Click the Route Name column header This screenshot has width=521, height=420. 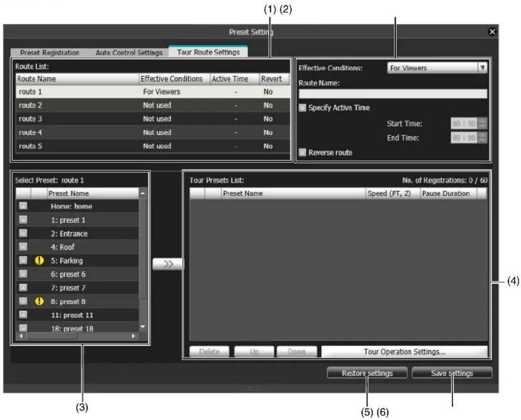coord(77,79)
